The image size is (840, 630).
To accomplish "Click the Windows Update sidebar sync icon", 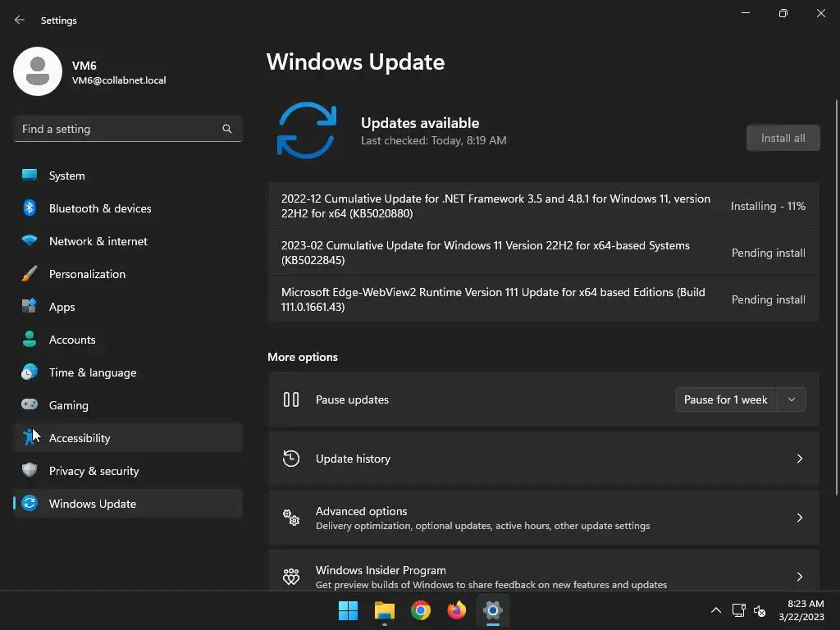I will coord(30,503).
